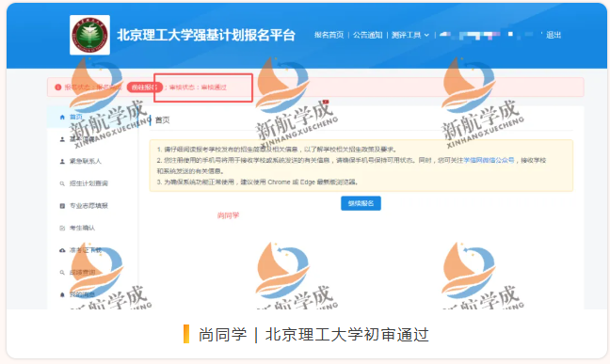Viewport: 610px width, 364px height.
Task: Click the search icon beside 招生计划查询
Action: click(x=62, y=183)
